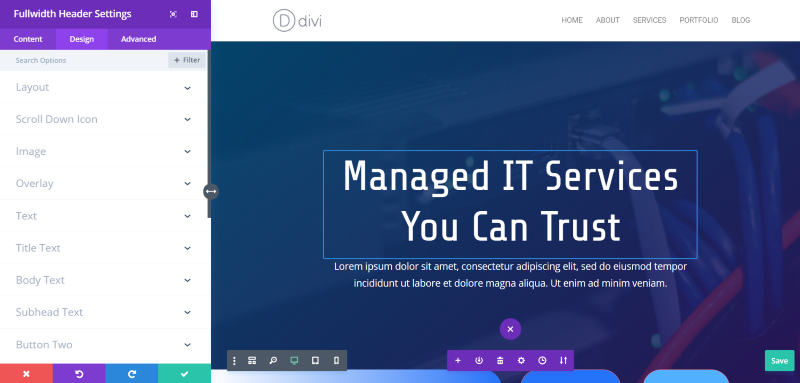Switch to the Design tab
The width and height of the screenshot is (800, 383).
click(82, 39)
